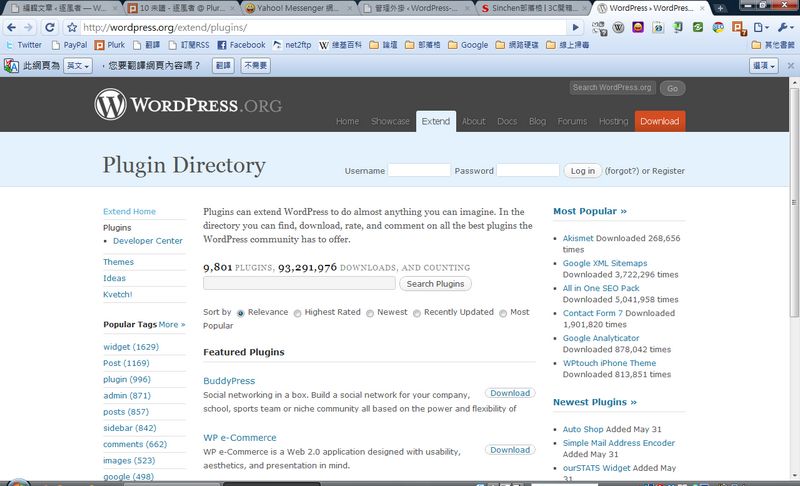Click the orange Download nav button

[660, 121]
